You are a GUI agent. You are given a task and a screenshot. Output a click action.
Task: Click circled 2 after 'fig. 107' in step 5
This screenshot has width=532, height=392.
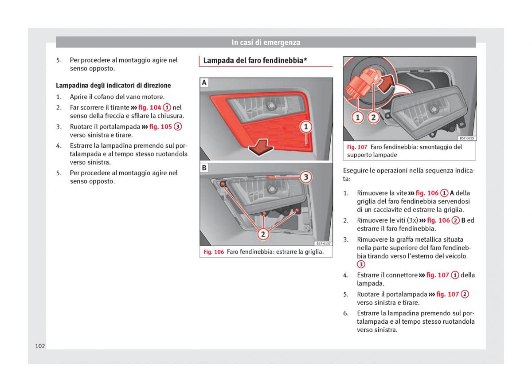[x=465, y=294]
